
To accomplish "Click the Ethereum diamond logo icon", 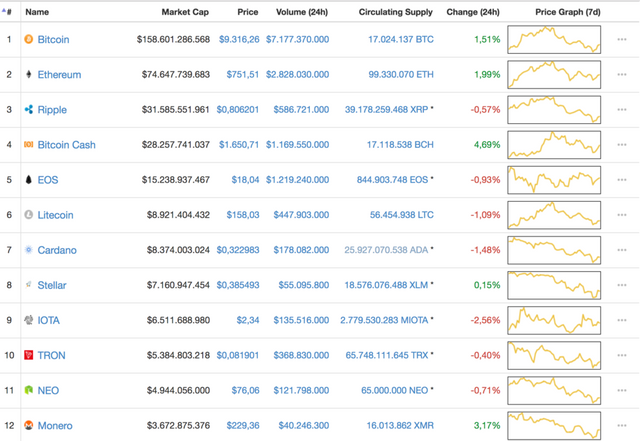I will (29, 74).
